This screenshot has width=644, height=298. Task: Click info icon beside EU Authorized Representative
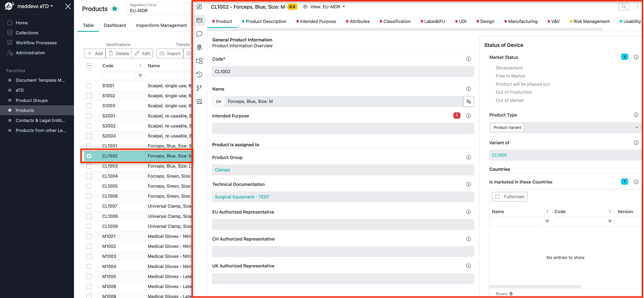tap(468, 212)
